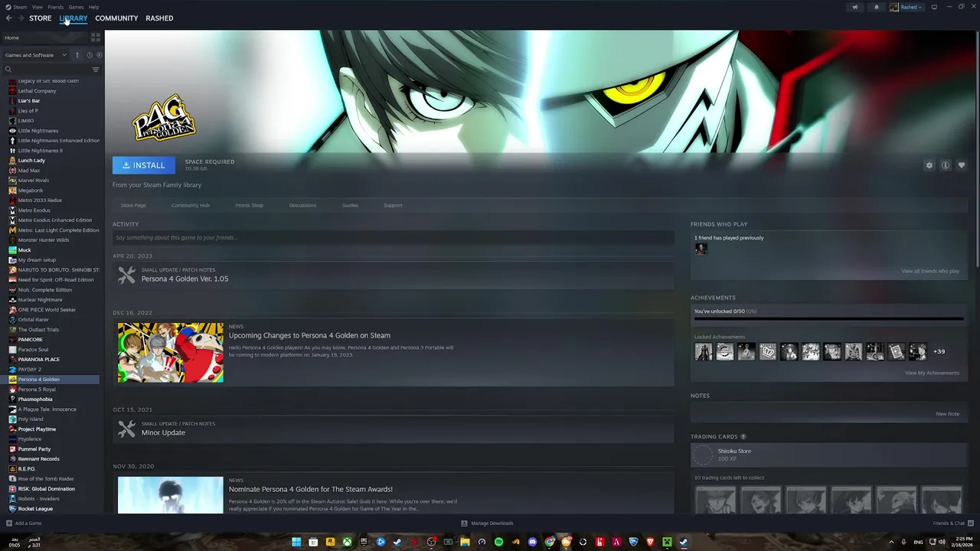Enter Big Picture mode icon
Screen dimensions: 980x551
click(x=934, y=7)
